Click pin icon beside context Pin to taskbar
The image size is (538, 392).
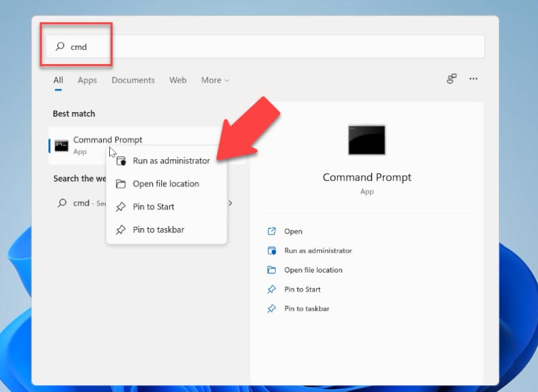[120, 229]
